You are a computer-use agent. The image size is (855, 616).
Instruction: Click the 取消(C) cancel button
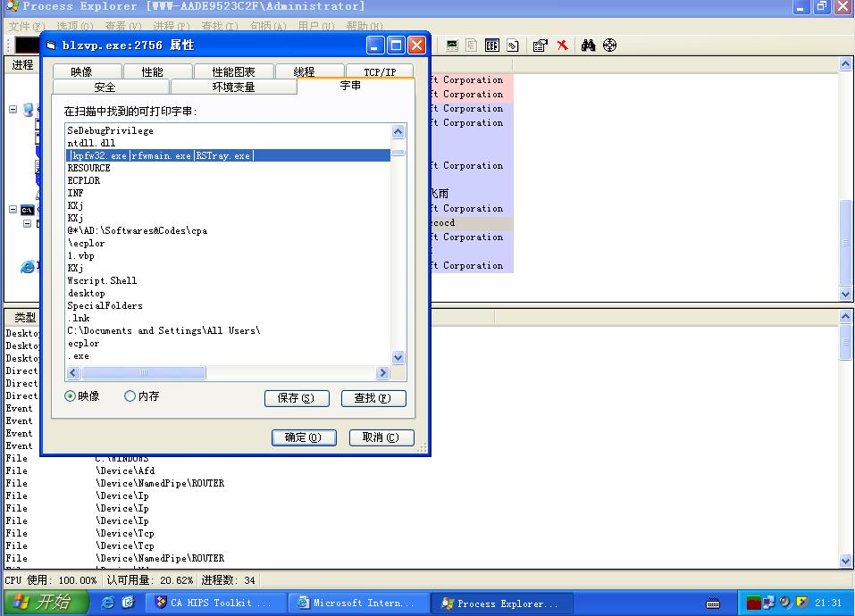pyautogui.click(x=381, y=437)
